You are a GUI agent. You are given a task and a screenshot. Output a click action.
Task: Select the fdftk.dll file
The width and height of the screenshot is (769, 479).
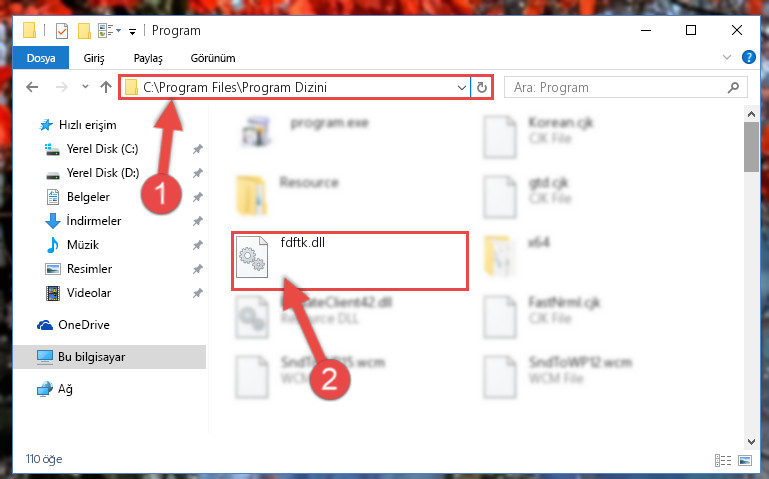coord(350,261)
